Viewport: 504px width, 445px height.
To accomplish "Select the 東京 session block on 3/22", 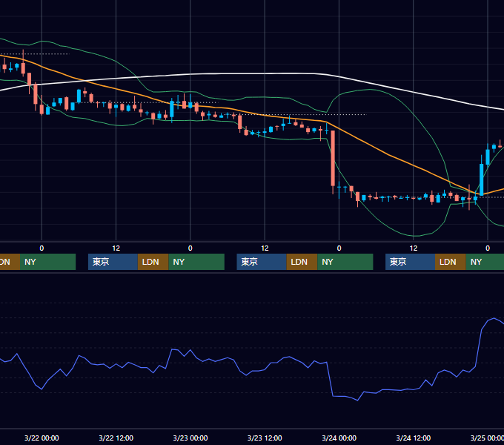I will point(113,262).
